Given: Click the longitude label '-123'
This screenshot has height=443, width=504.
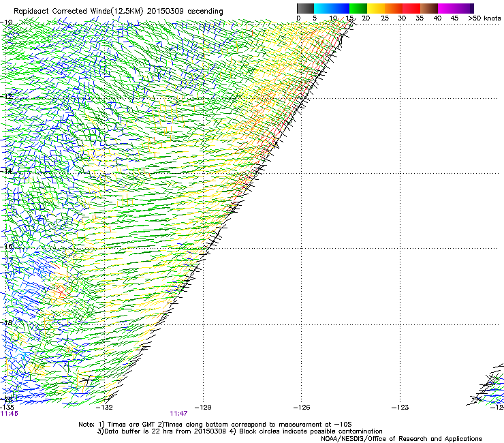Looking at the screenshot, I should click(x=400, y=408).
